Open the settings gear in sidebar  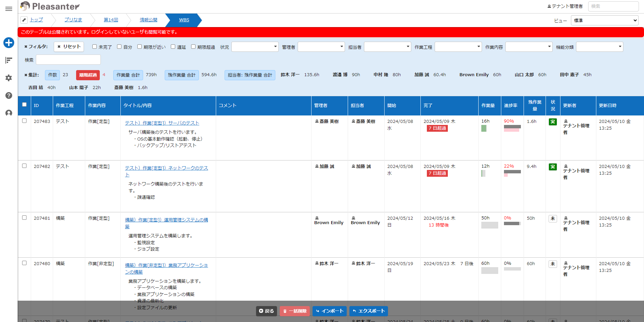pyautogui.click(x=9, y=78)
